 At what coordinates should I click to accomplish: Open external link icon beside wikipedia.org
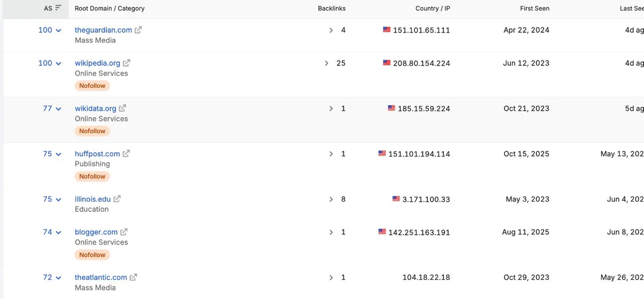point(127,63)
